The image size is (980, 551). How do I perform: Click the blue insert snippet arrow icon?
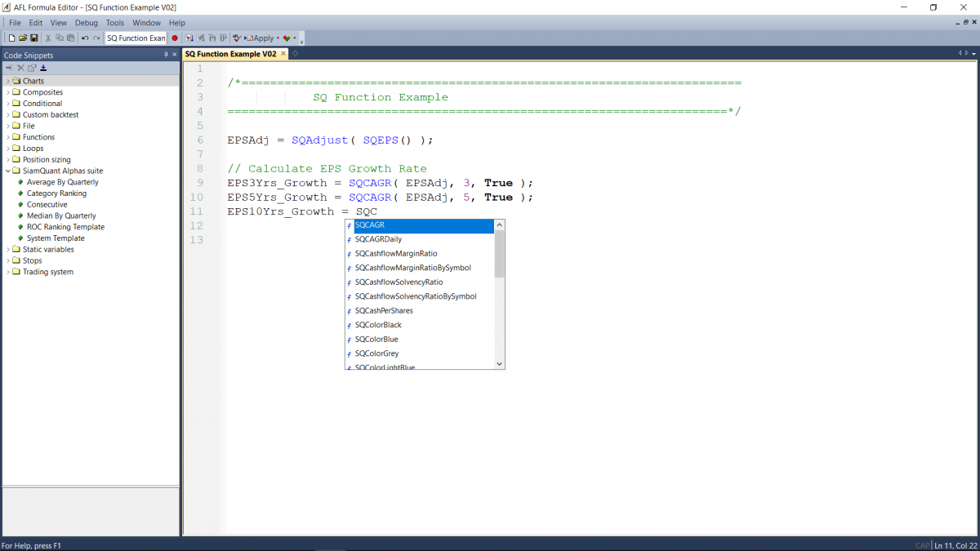[x=43, y=68]
